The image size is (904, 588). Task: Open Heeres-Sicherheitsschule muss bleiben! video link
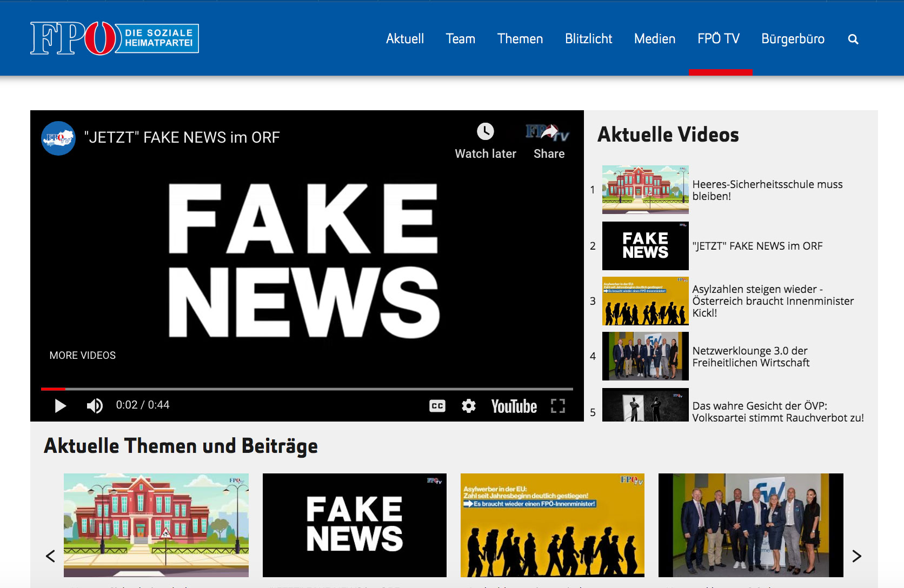pyautogui.click(x=767, y=190)
